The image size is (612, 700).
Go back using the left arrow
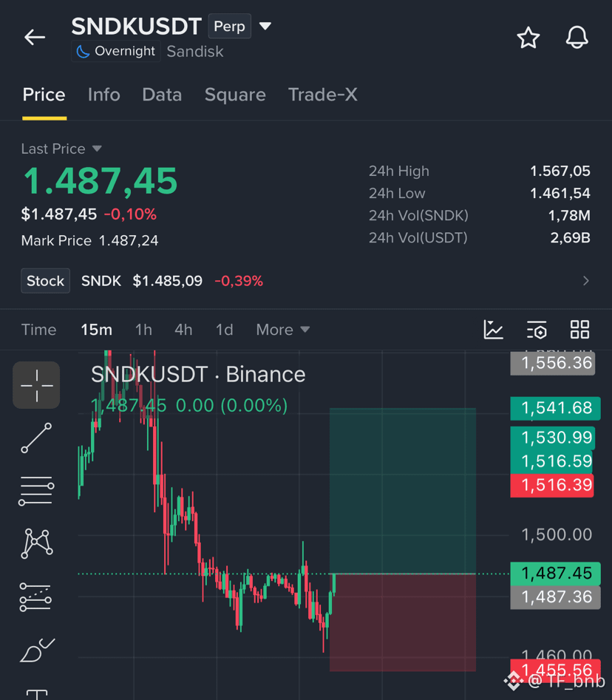35,37
